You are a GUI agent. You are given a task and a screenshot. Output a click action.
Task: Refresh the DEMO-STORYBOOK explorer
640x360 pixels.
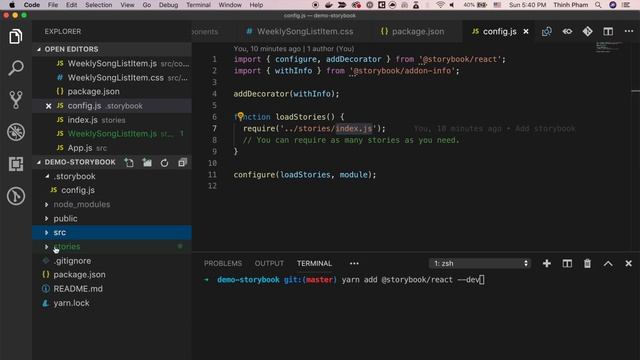(164, 162)
